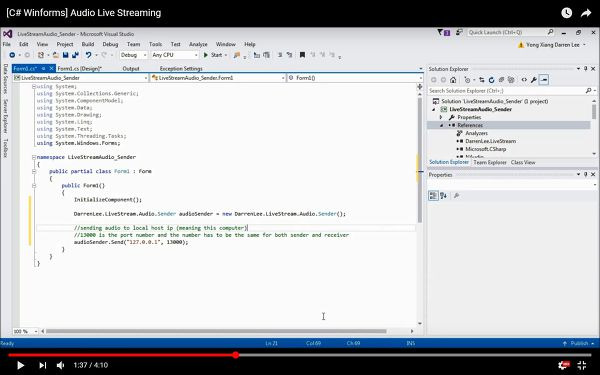This screenshot has height=375, width=600.
Task: Expand the Properties node in Solution Explorer
Action: click(441, 117)
